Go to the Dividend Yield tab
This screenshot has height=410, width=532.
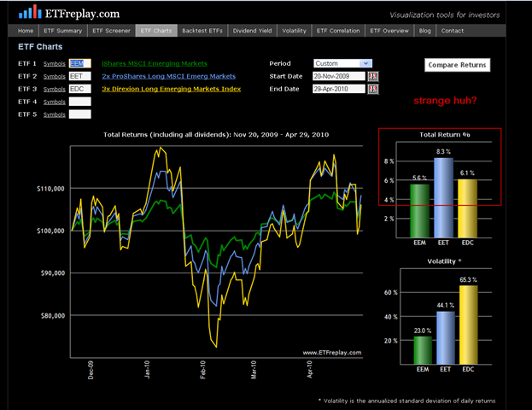[252, 31]
